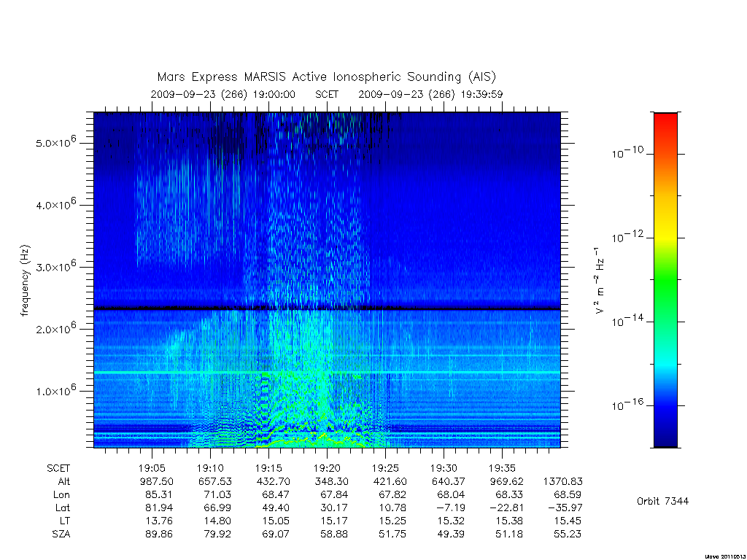Click the 'frequency (Hz)' axis label
This screenshot has width=747, height=560.
(26, 281)
